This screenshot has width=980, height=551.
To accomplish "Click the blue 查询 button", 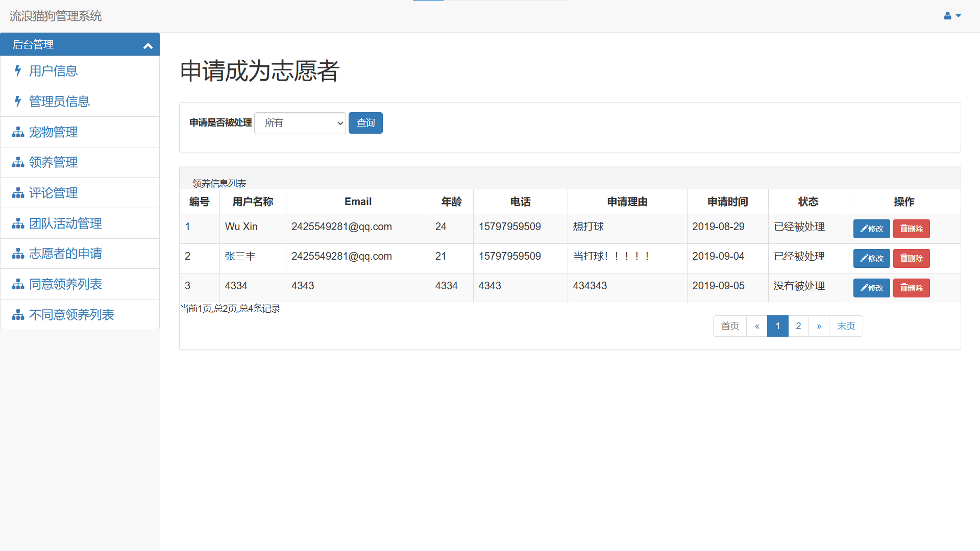I will (x=365, y=123).
